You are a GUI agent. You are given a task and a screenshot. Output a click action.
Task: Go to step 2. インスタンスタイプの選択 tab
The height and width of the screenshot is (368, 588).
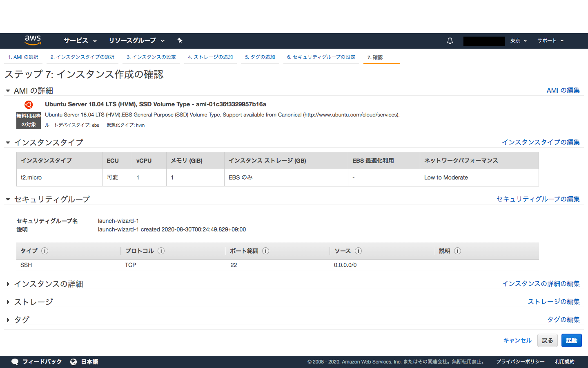(x=82, y=57)
